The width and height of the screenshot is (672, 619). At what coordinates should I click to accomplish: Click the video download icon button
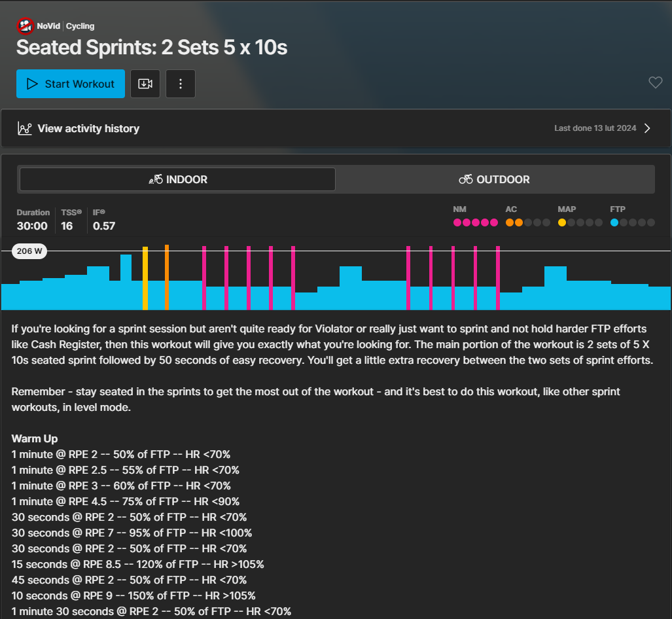click(145, 84)
